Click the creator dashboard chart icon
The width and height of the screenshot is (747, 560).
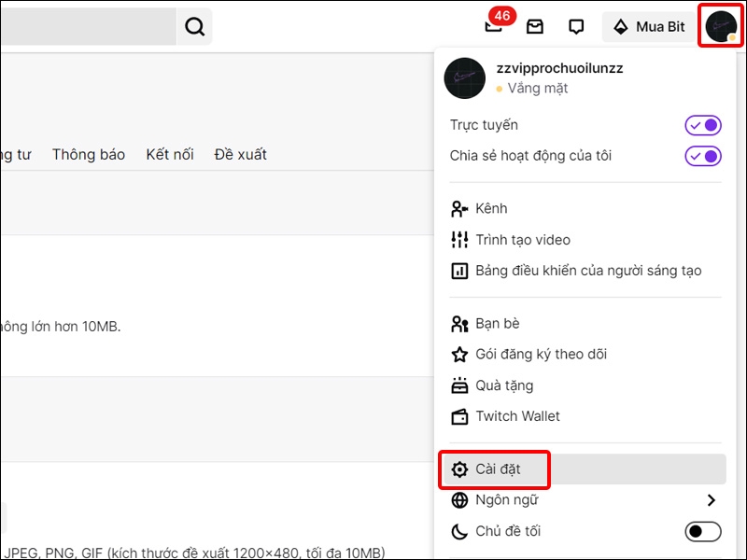coord(459,271)
